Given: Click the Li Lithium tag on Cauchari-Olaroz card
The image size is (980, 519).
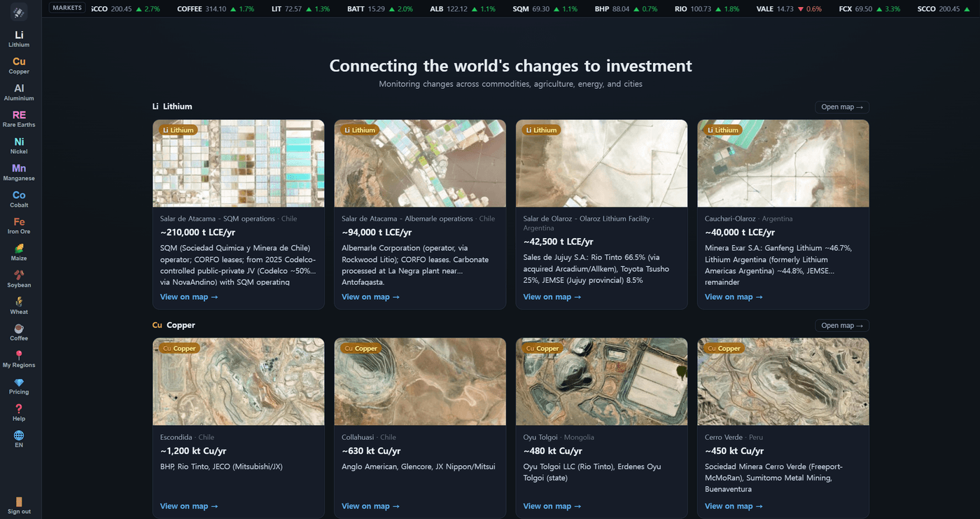Looking at the screenshot, I should pyautogui.click(x=723, y=130).
